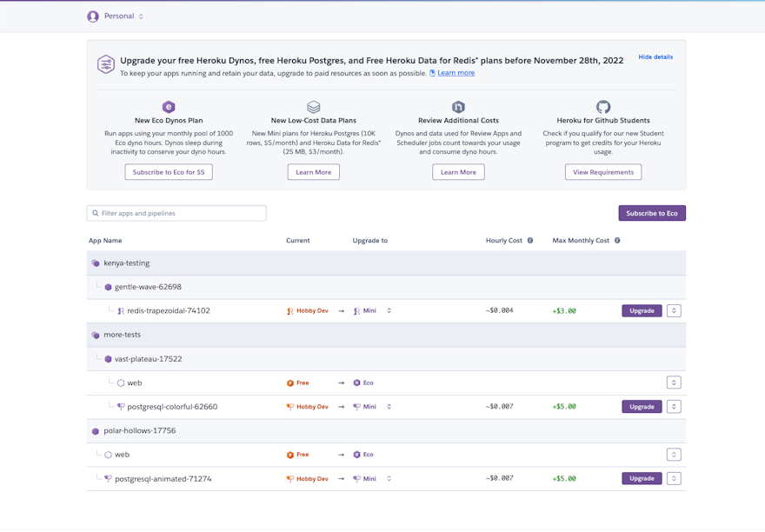Select the polar-hollows-17756 app row

coord(139,431)
